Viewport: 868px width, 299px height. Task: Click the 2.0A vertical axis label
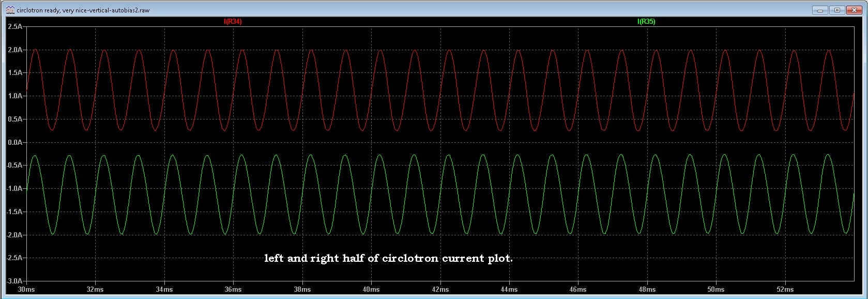pyautogui.click(x=15, y=50)
